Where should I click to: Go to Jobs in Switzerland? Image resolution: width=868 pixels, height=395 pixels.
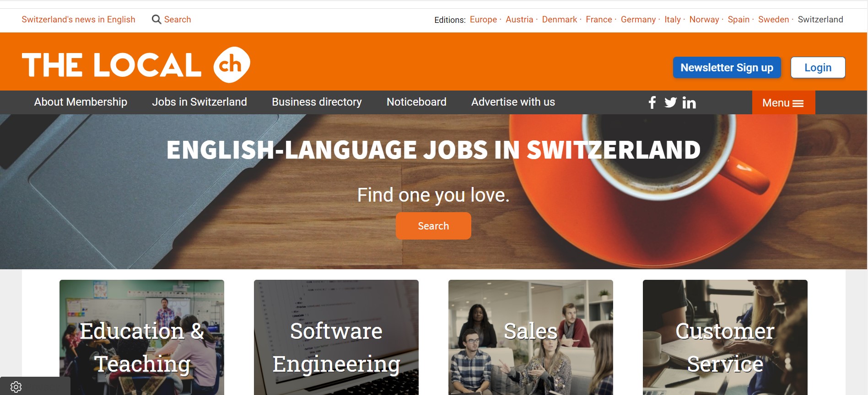point(199,102)
